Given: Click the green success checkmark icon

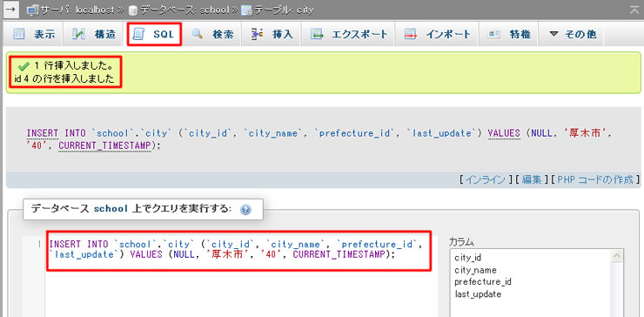Looking at the screenshot, I should click(23, 66).
